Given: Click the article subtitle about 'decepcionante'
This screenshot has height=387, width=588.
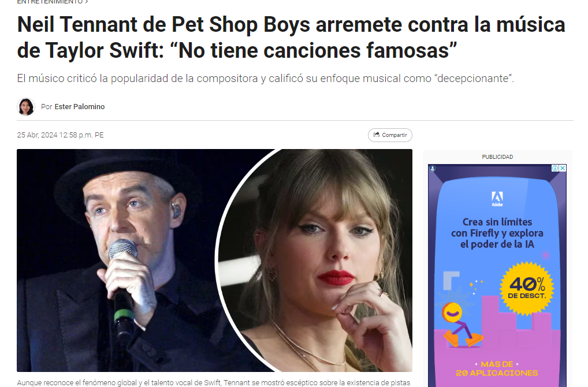Looking at the screenshot, I should [266, 79].
